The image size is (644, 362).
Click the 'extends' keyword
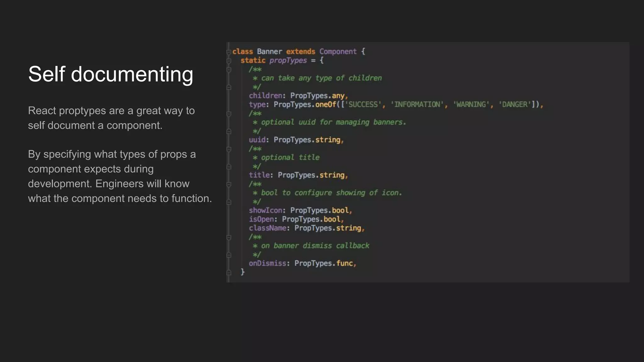301,52
